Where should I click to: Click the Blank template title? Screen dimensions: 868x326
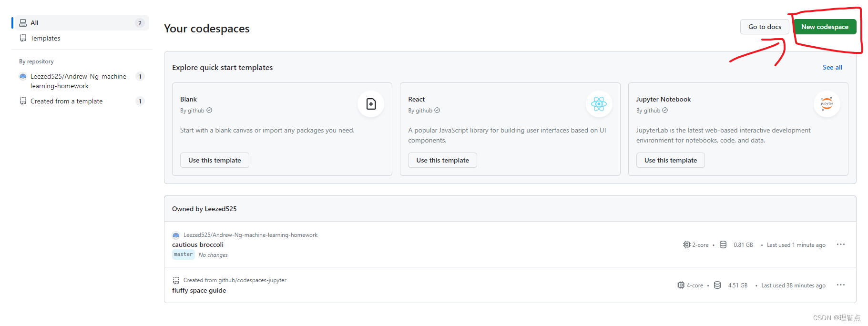point(188,99)
